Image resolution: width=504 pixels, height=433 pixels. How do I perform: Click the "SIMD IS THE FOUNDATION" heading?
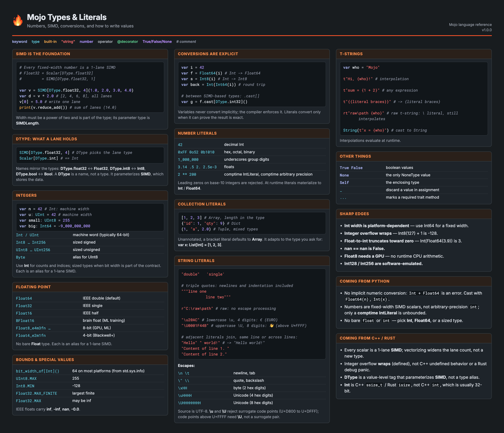tap(43, 54)
